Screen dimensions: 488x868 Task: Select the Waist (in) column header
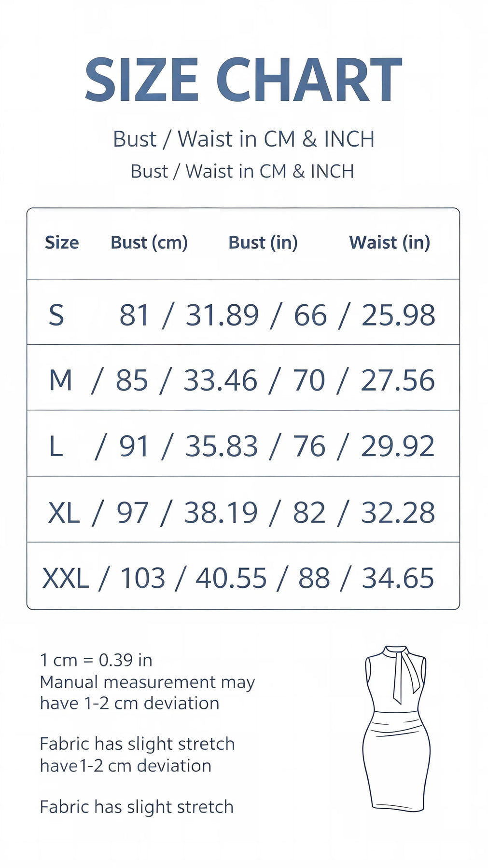click(390, 243)
